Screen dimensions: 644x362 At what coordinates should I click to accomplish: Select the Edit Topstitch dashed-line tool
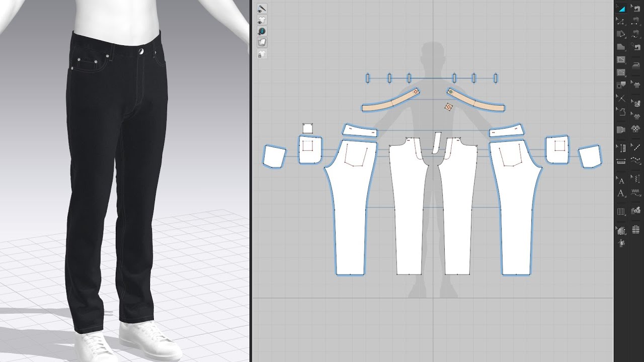(x=636, y=147)
